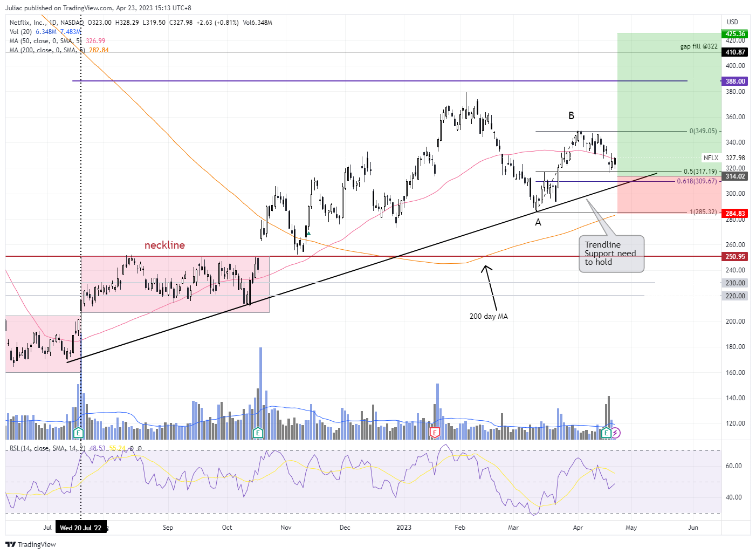Click the 'Jul' label on time axis
The width and height of the screenshot is (756, 554).
coord(47,528)
